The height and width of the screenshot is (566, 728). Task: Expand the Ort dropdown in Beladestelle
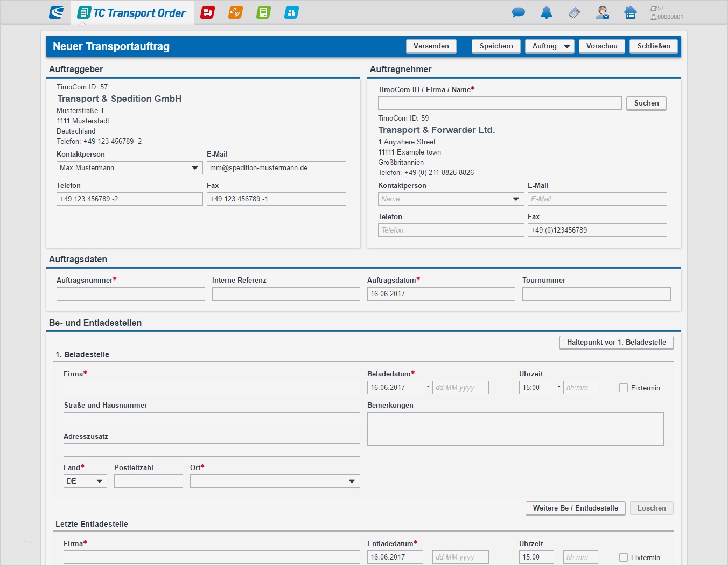pos(275,481)
